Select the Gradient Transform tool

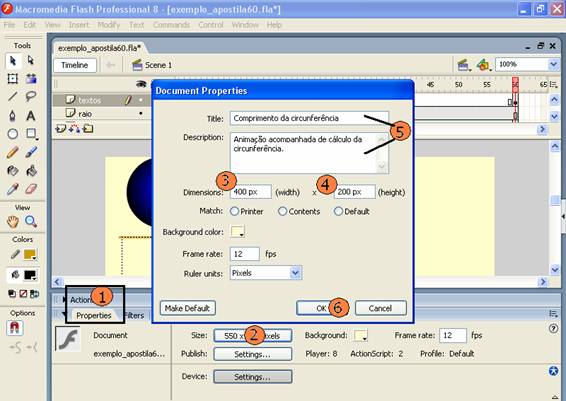tap(31, 79)
